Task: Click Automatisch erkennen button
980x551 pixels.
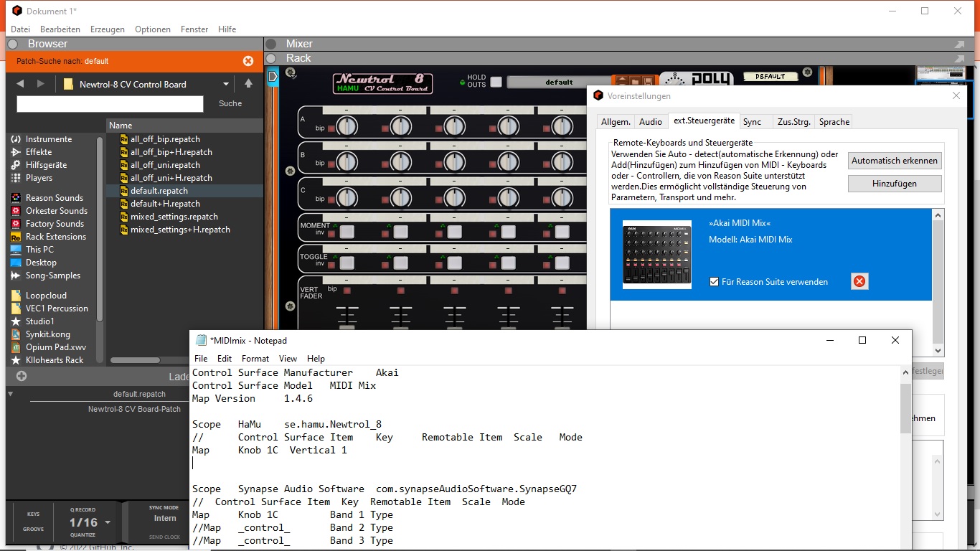Action: click(x=895, y=161)
